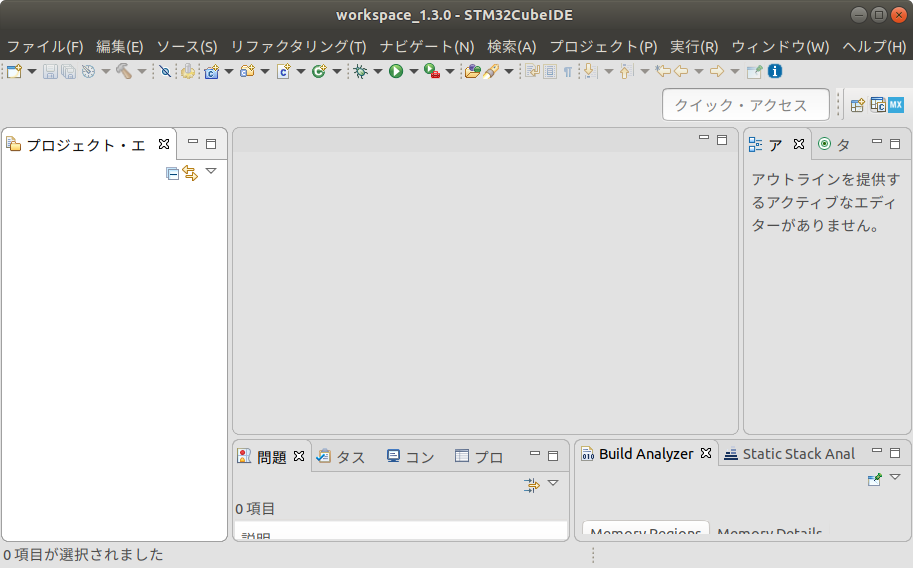Switch to the C/C++ perspective icon

878,105
